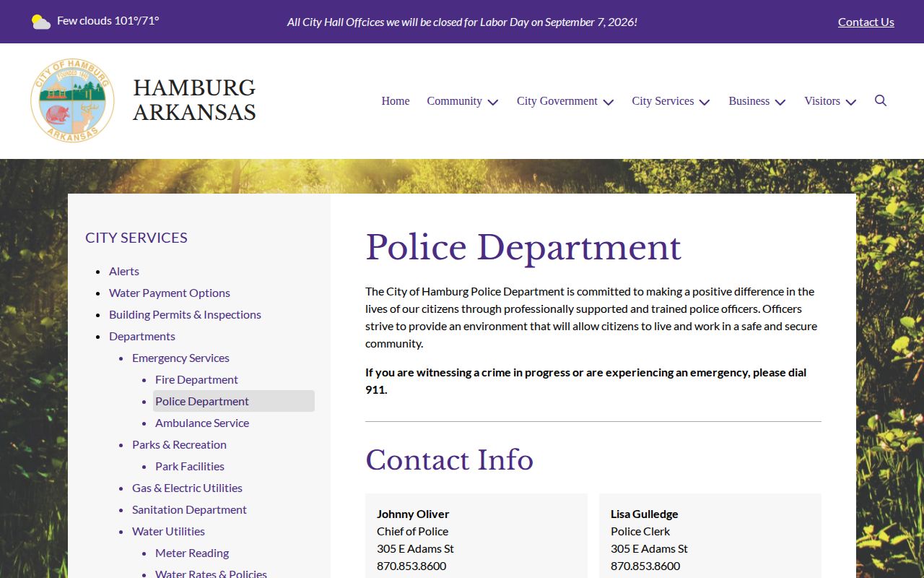Open Park Facilities sidebar link

(190, 466)
